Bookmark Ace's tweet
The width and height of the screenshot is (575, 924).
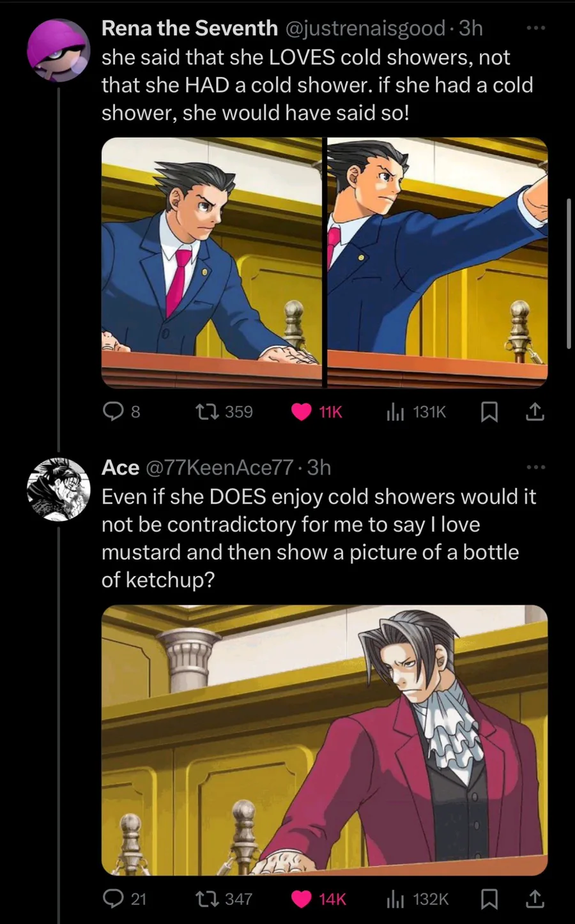(x=489, y=899)
